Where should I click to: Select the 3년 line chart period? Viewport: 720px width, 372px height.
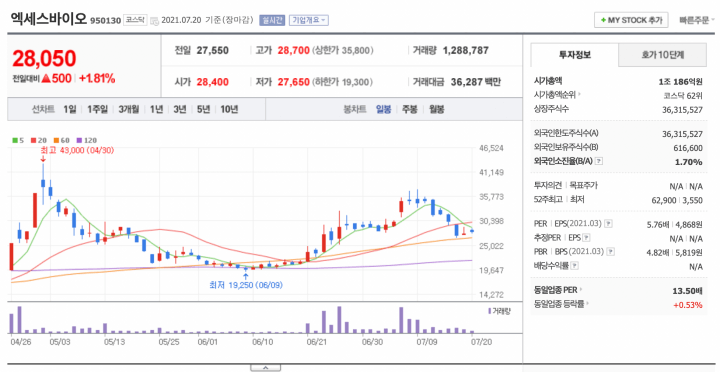180,109
